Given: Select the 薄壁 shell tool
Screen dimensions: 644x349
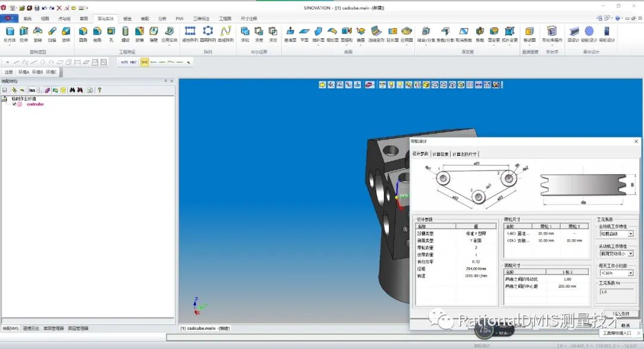Looking at the screenshot, I should [x=154, y=34].
